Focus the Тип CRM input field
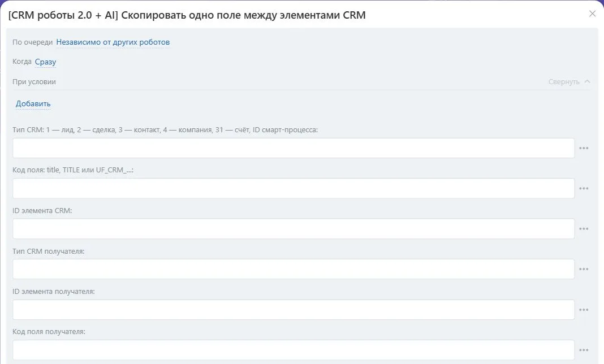604x364 pixels. (294, 148)
